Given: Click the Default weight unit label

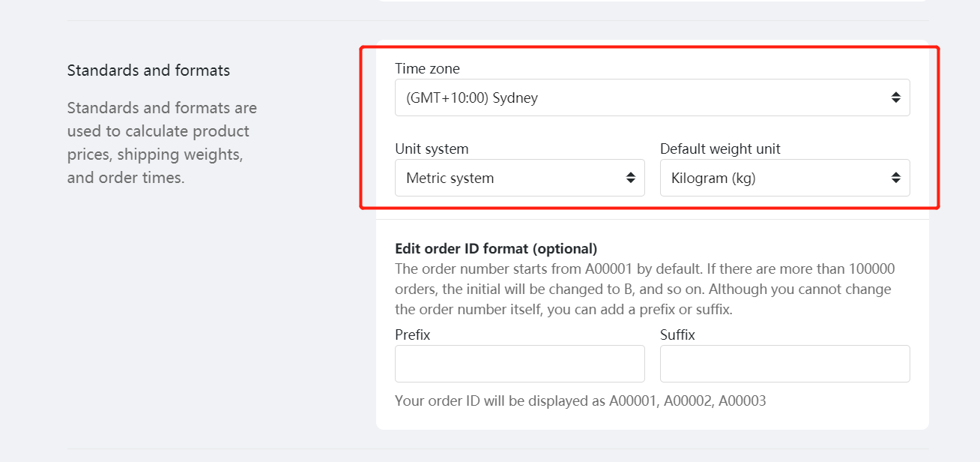Looking at the screenshot, I should 720,148.
